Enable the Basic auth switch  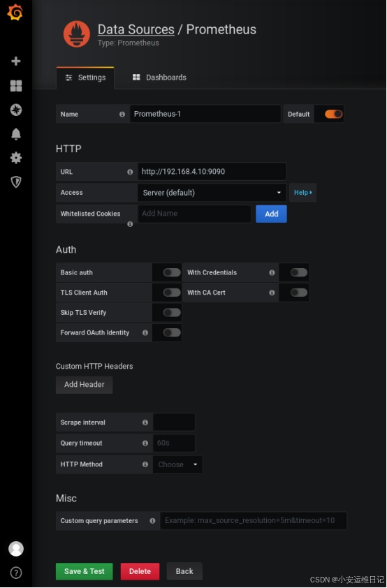(x=172, y=272)
